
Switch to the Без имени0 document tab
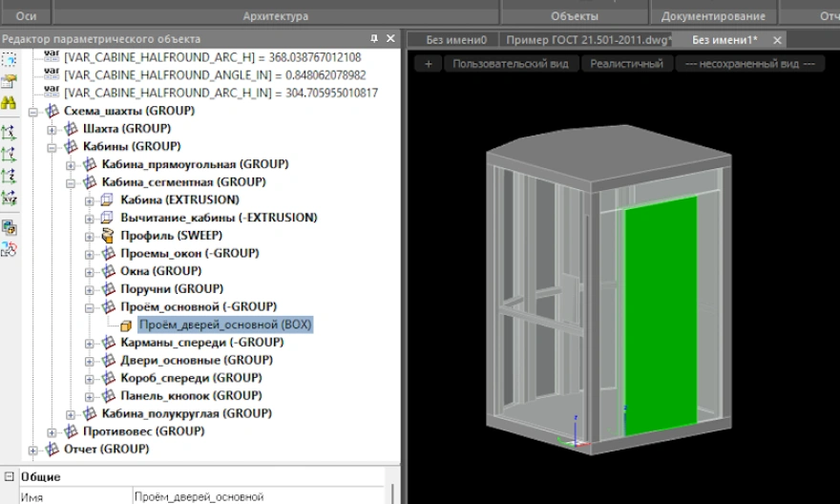tap(455, 40)
